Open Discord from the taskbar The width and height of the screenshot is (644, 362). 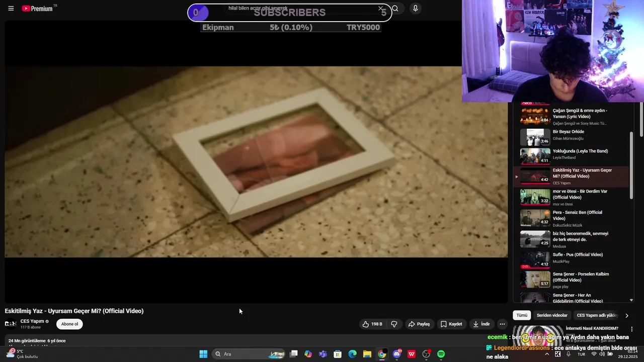point(397,354)
